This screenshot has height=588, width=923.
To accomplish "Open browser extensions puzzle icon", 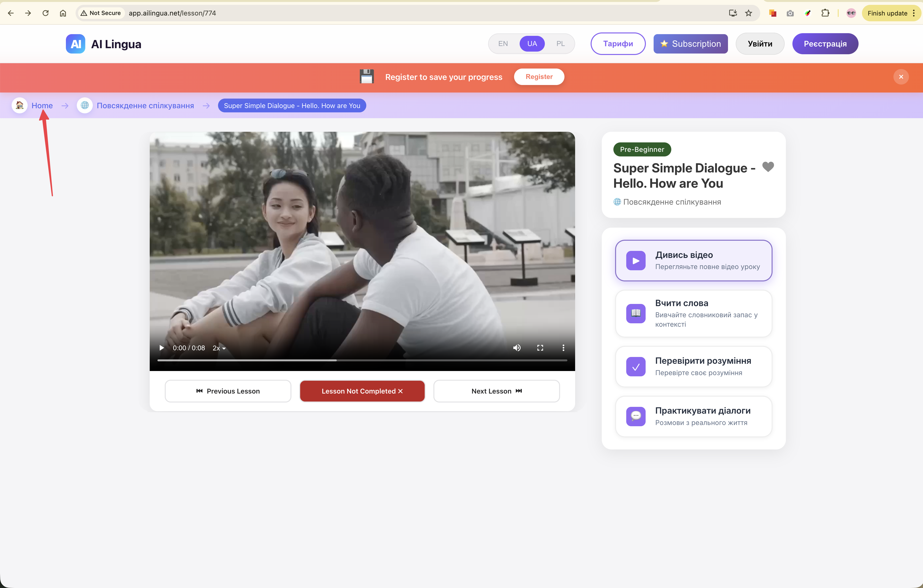I will [x=825, y=13].
